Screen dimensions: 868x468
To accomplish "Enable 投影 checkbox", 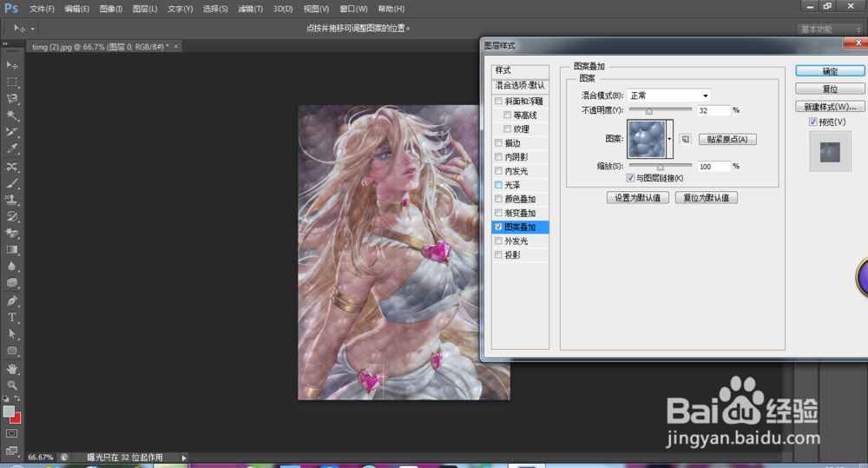I will (x=499, y=254).
